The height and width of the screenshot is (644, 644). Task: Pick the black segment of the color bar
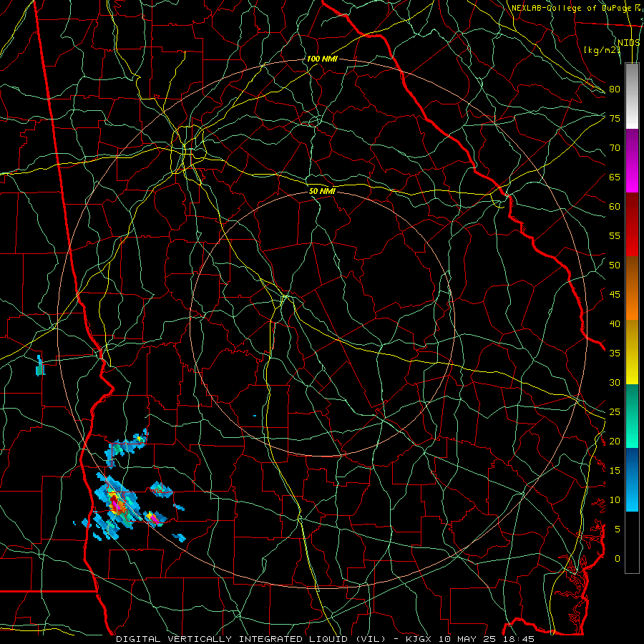(x=632, y=542)
